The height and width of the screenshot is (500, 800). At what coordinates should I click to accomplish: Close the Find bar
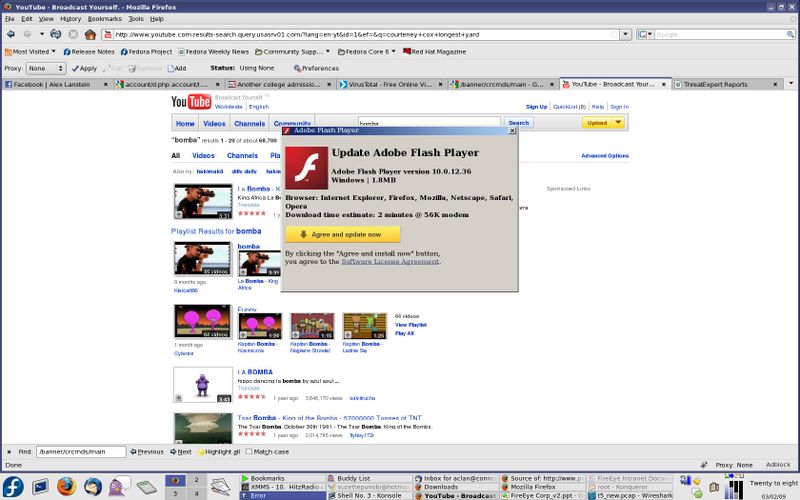coord(9,452)
